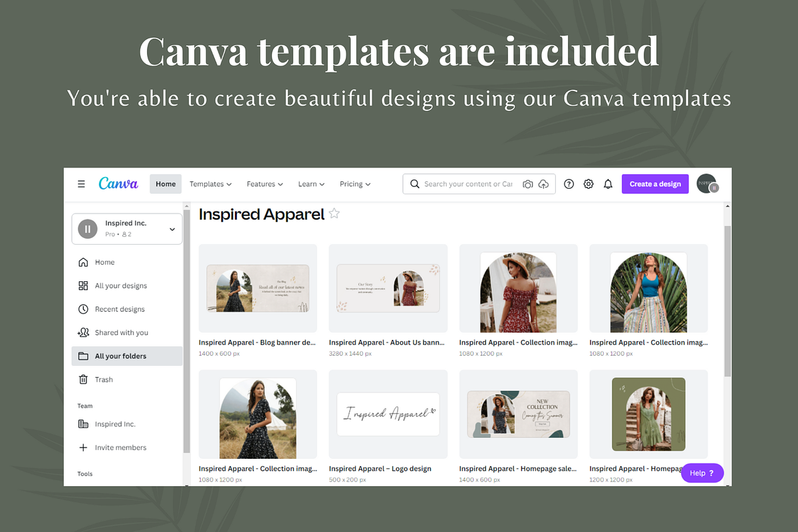The image size is (798, 532).
Task: Click the purple Help button
Action: pyautogui.click(x=702, y=473)
